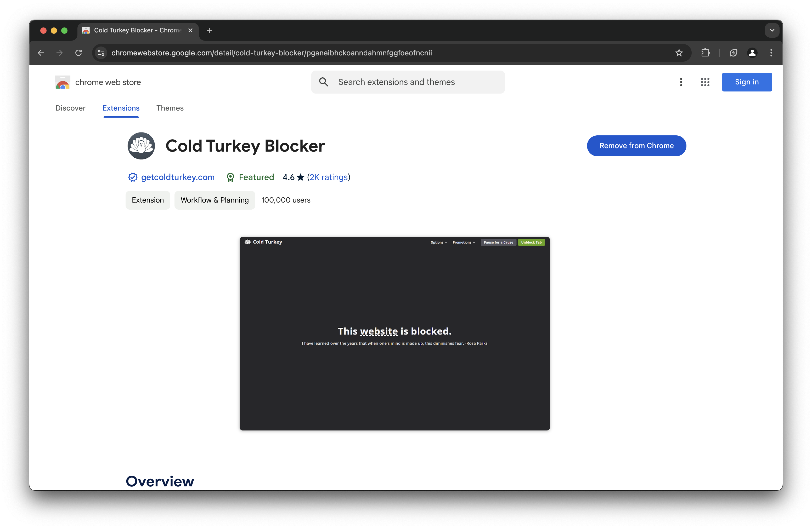
Task: Click the Cold Turkey Blocker title
Action: pos(245,146)
